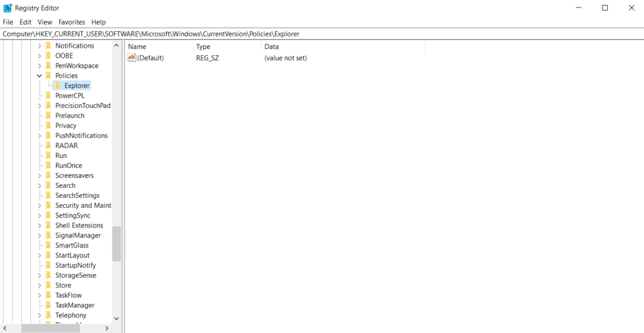This screenshot has height=333, width=644.
Task: Expand the Search key
Action: pyautogui.click(x=40, y=185)
